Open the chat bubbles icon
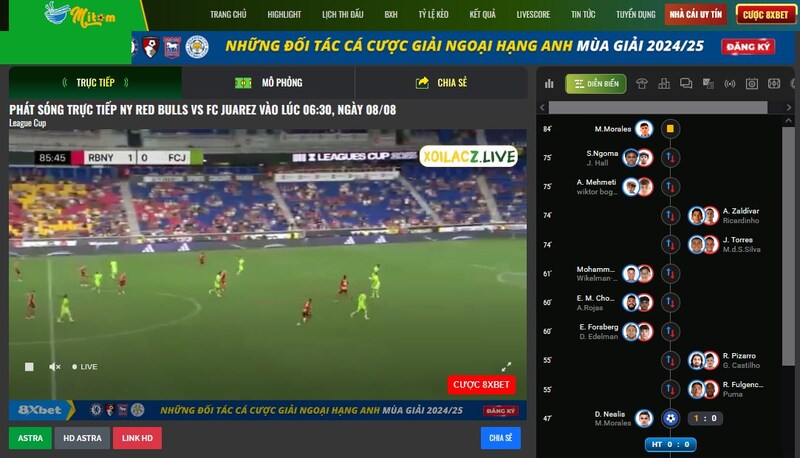Screen dimensions: 800x458 point(686,84)
